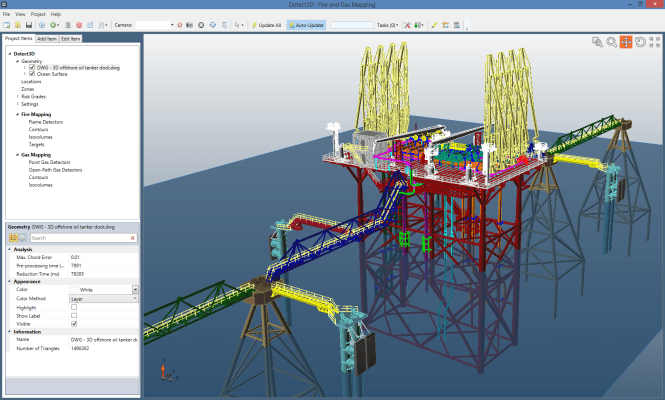Select the pan view tool
Screen dimensions: 665x400
pos(626,42)
